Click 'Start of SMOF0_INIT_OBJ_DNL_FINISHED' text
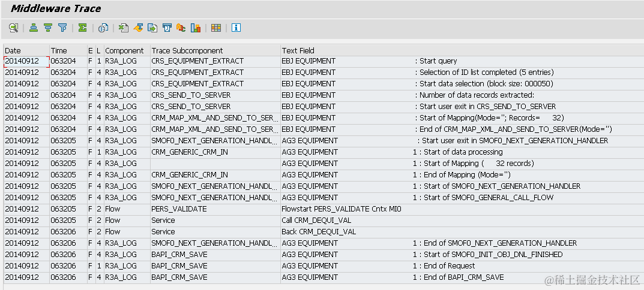The width and height of the screenshot is (644, 290). (x=493, y=255)
